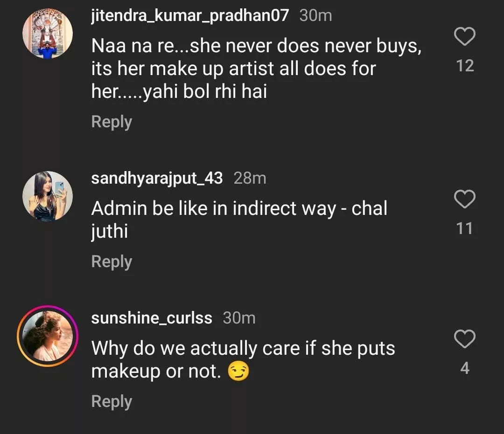Like sunshine_curlss's comment with the heart
The image size is (504, 434).
tap(465, 339)
